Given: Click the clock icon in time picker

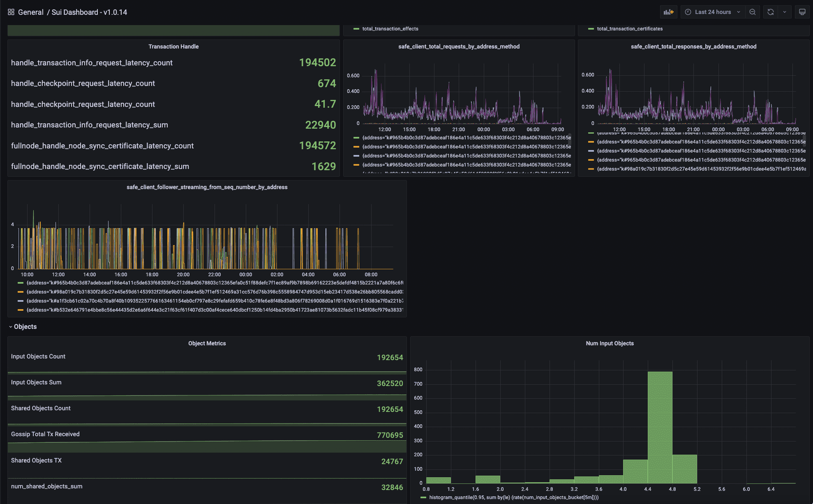Looking at the screenshot, I should click(x=688, y=12).
